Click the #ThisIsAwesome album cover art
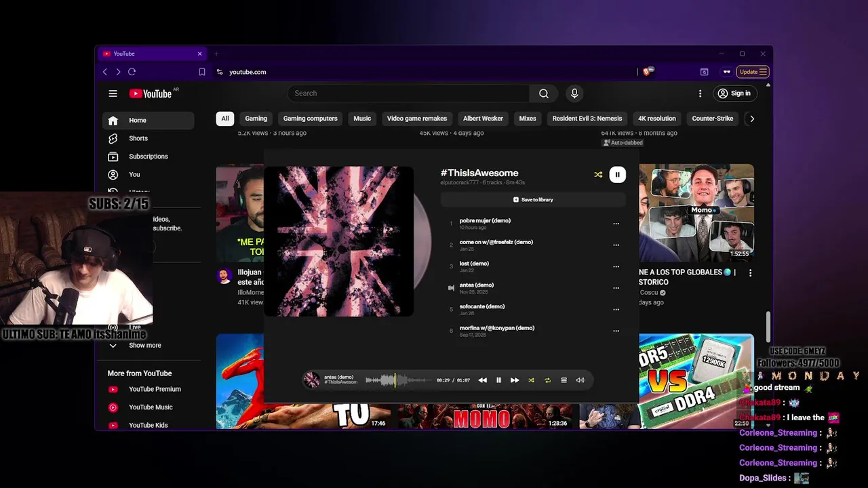The image size is (868, 488). pyautogui.click(x=338, y=241)
